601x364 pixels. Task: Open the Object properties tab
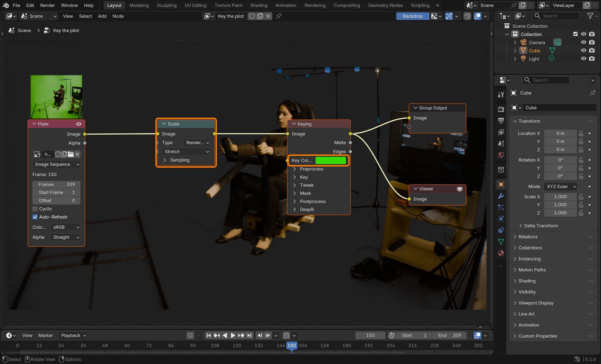(x=501, y=184)
